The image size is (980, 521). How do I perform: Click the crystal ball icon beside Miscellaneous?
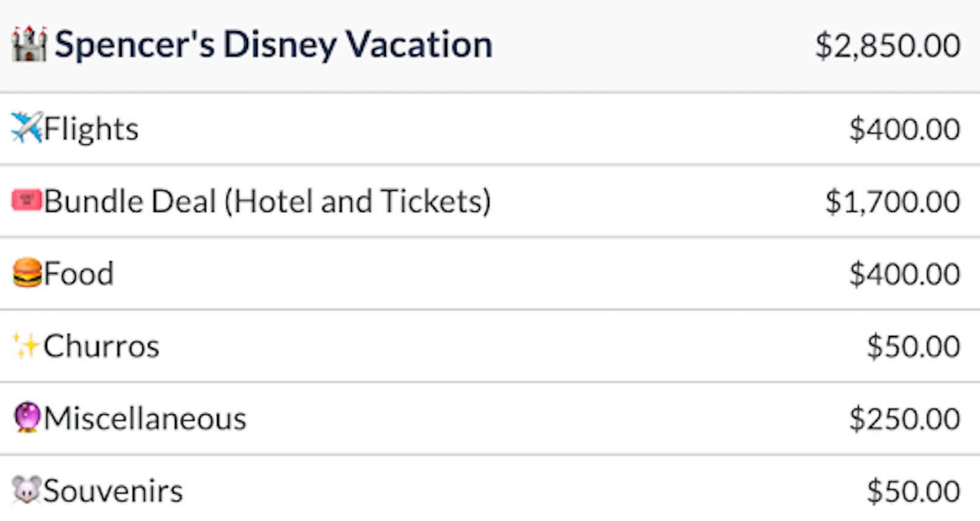[27, 417]
